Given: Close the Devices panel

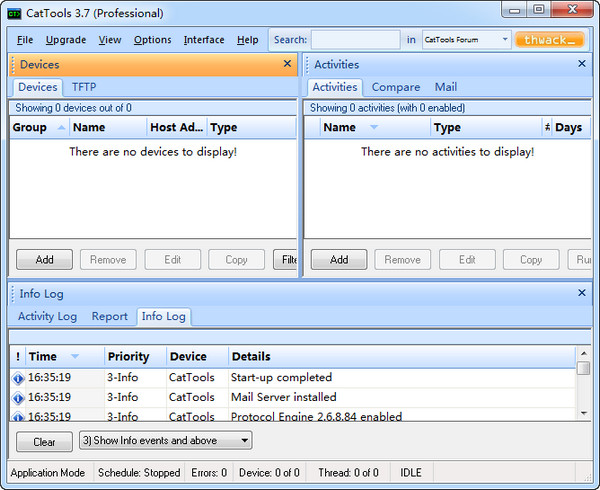Looking at the screenshot, I should pyautogui.click(x=286, y=64).
